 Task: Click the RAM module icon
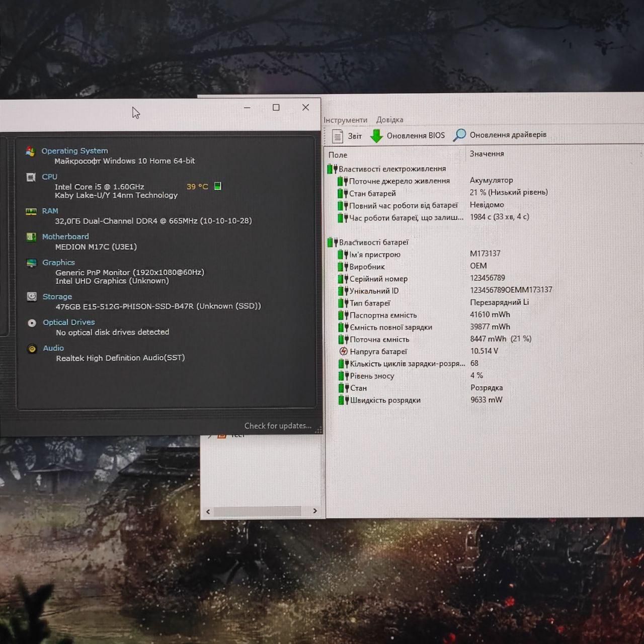tap(31, 211)
